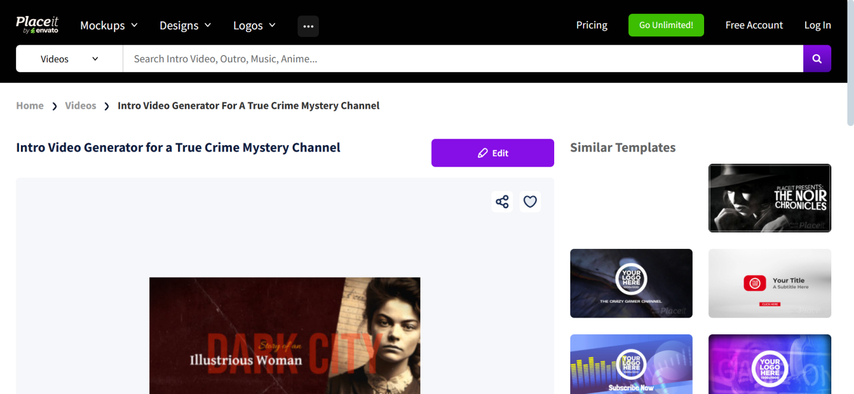The height and width of the screenshot is (394, 854).
Task: Open the Videos category selector
Action: tap(69, 59)
